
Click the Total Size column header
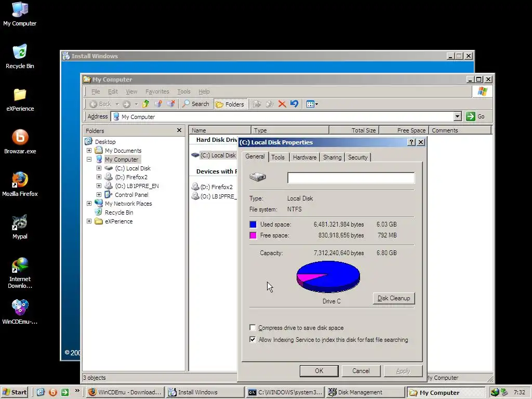[x=354, y=130]
